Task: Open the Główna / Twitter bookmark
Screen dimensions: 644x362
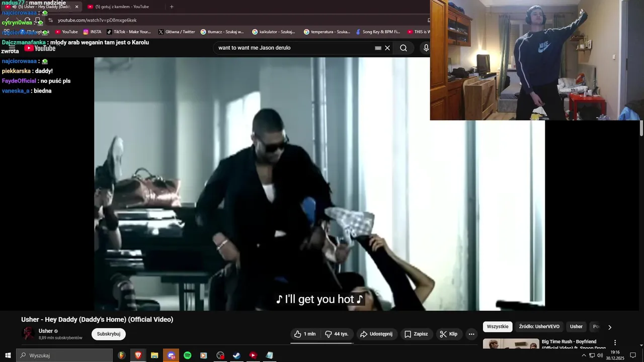Action: point(177,32)
